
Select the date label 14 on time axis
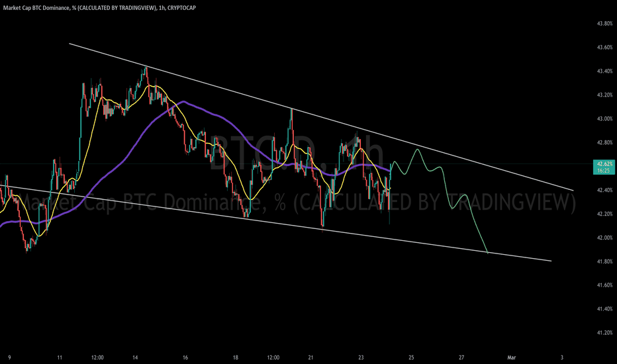(x=135, y=357)
